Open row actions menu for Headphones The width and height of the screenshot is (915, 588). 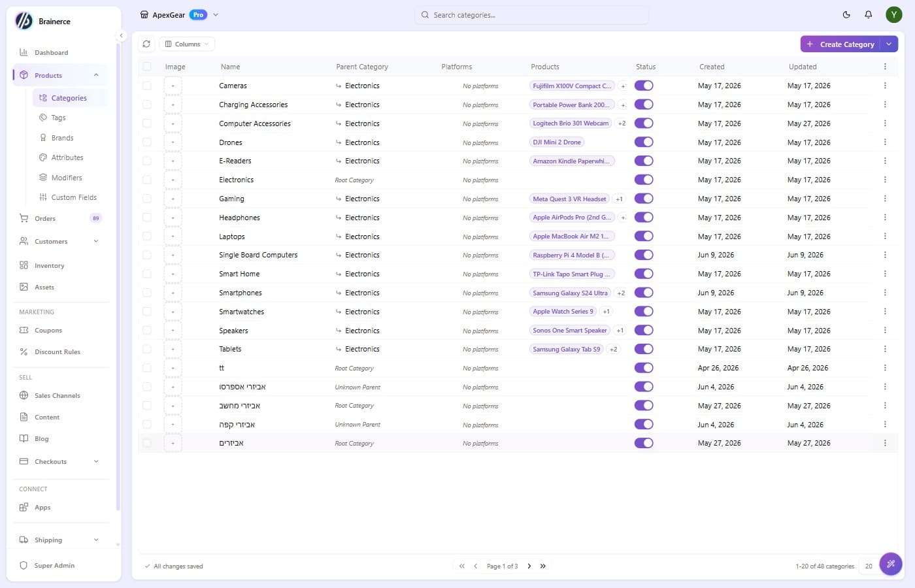click(x=885, y=218)
